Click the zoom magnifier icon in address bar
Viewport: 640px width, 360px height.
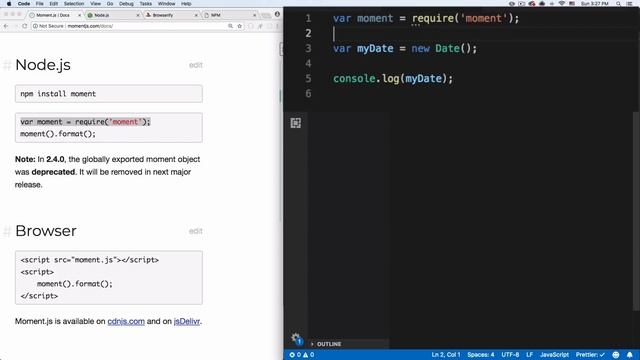230,26
